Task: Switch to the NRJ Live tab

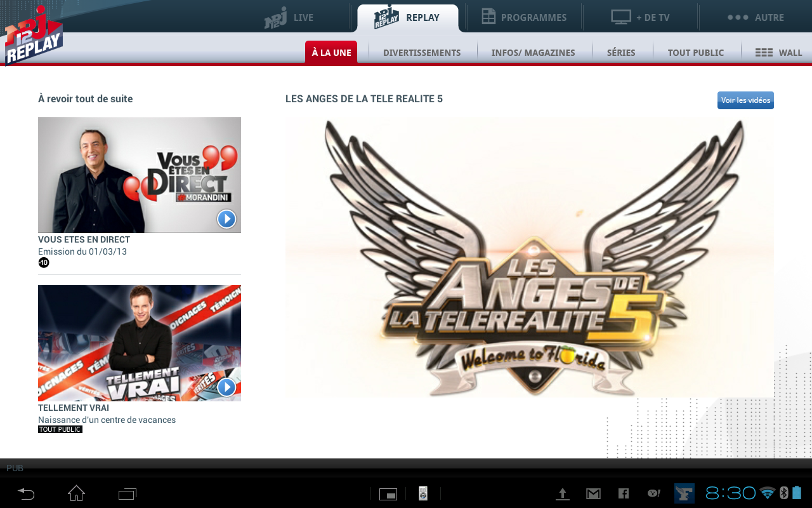Action: pos(289,18)
